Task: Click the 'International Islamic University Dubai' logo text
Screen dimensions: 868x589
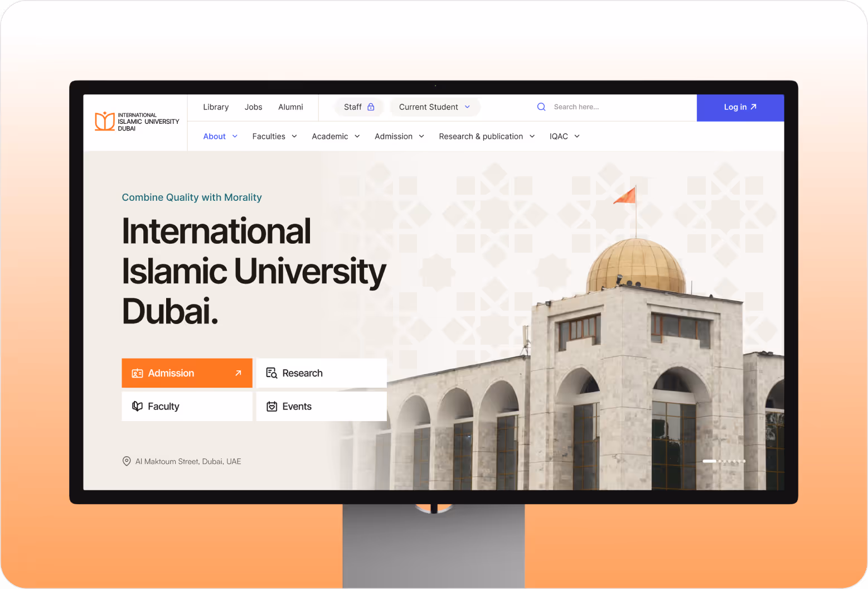Action: 148,122
